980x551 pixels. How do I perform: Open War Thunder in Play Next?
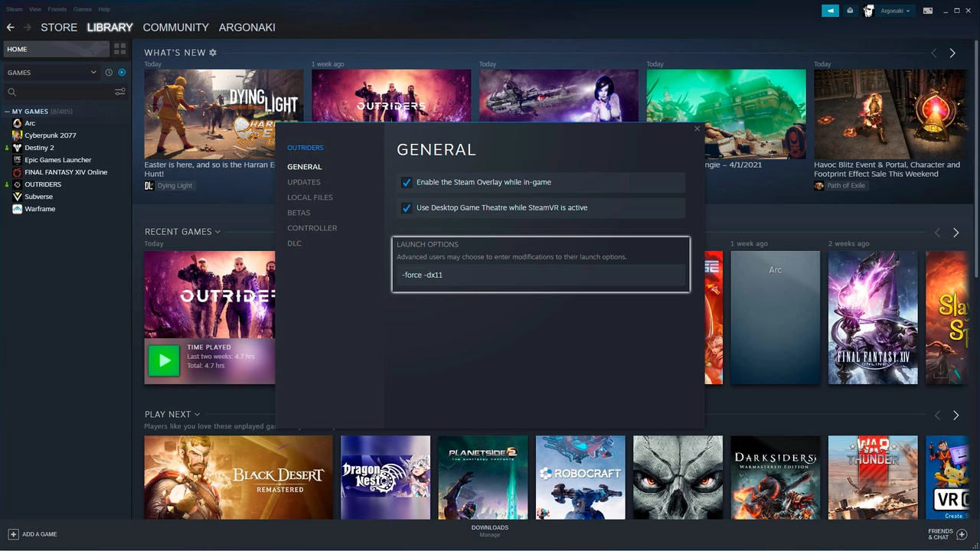(873, 478)
